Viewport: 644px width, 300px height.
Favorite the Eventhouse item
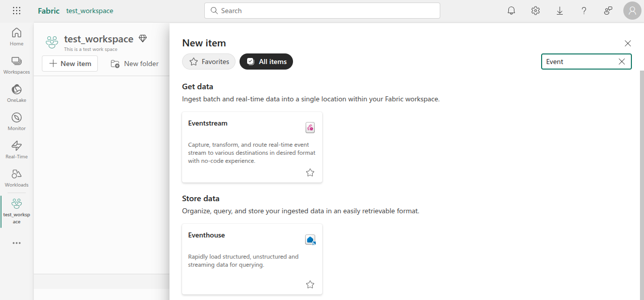(310, 284)
